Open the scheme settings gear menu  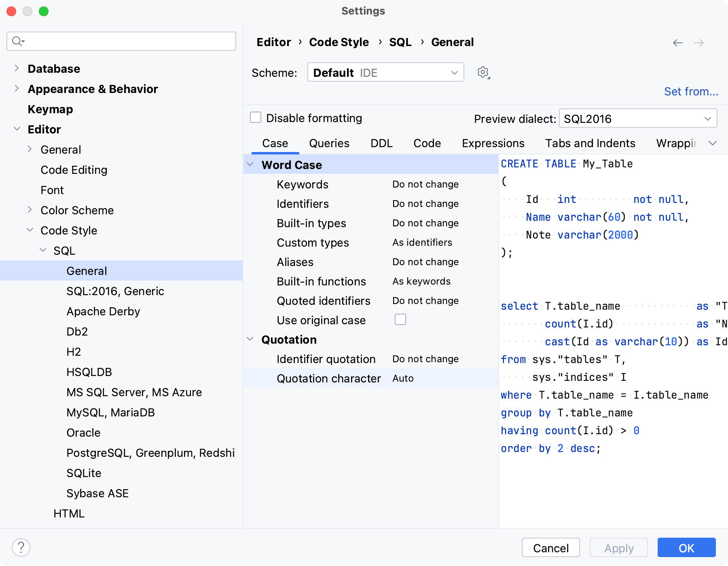coord(483,72)
